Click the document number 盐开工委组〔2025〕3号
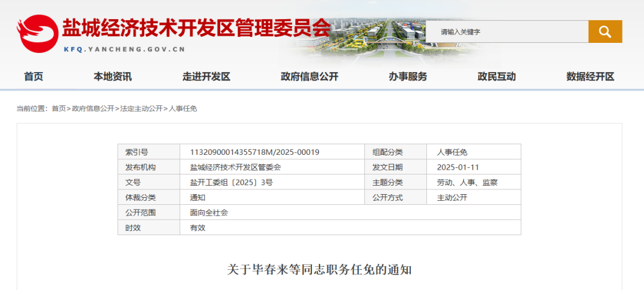644x290 pixels. tap(231, 183)
